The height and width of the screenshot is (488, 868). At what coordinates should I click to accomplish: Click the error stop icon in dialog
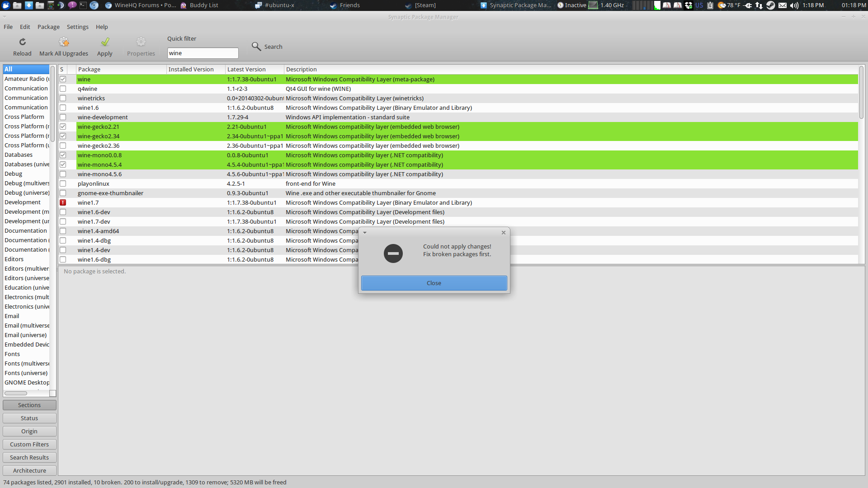393,253
